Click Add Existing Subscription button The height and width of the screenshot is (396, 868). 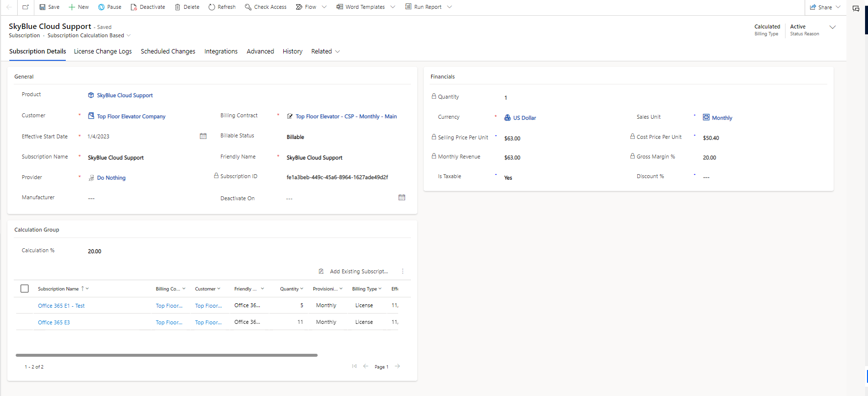(353, 271)
